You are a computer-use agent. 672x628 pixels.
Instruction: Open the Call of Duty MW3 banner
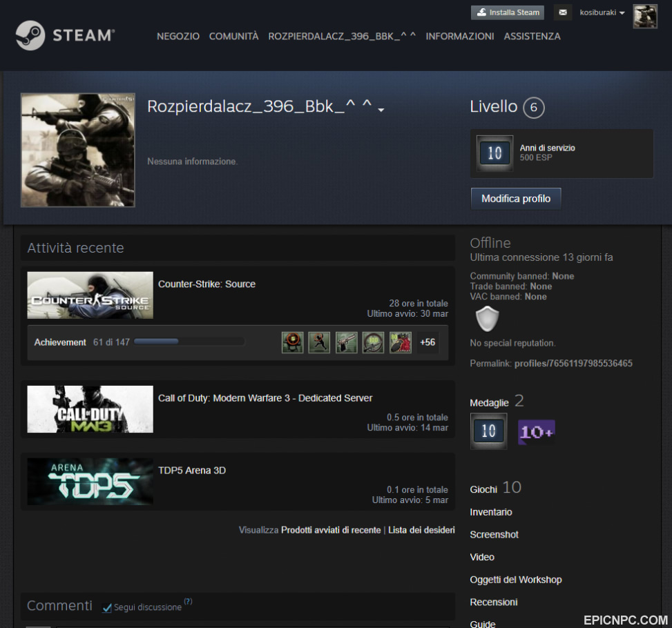point(90,409)
